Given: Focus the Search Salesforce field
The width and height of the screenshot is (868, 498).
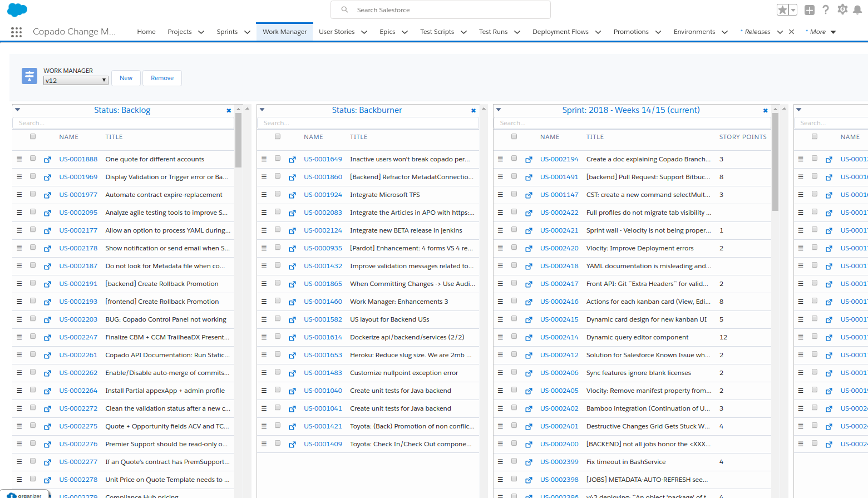Looking at the screenshot, I should pyautogui.click(x=441, y=10).
